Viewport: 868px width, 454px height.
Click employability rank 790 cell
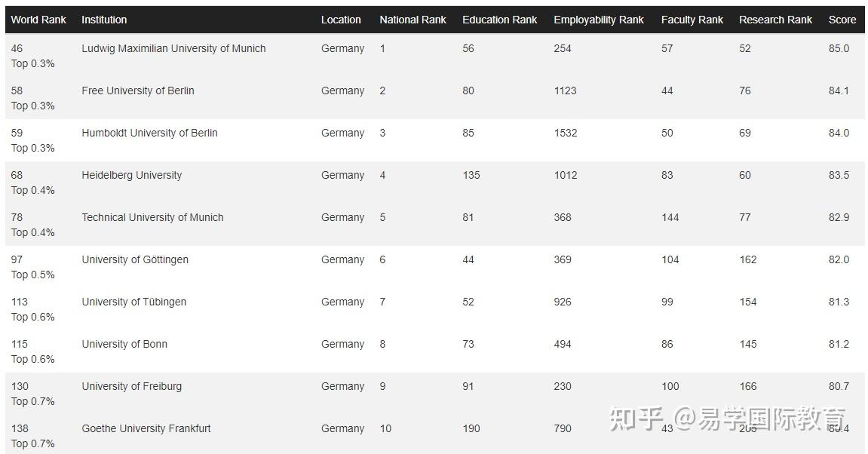tap(563, 428)
